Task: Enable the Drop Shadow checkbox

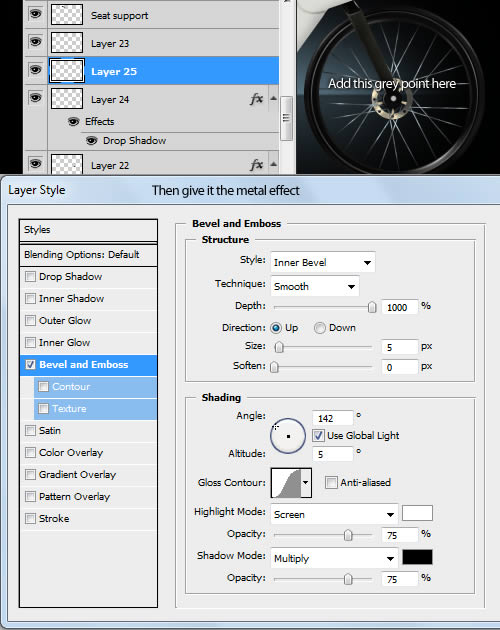Action: coord(30,276)
